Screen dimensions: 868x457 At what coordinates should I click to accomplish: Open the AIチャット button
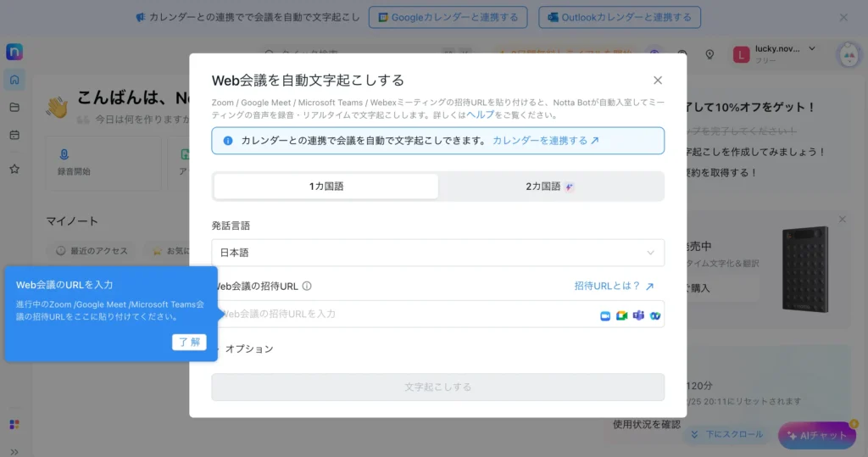click(x=817, y=436)
